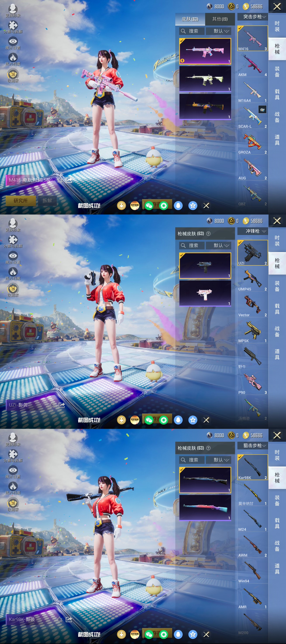Click the help icon beside 枪械皮肤 (63) above UZI skins

pyautogui.click(x=208, y=234)
